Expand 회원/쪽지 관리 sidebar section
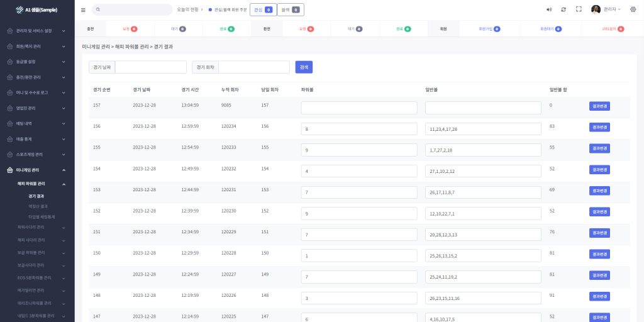Image resolution: width=644 pixels, height=322 pixels. [36, 47]
